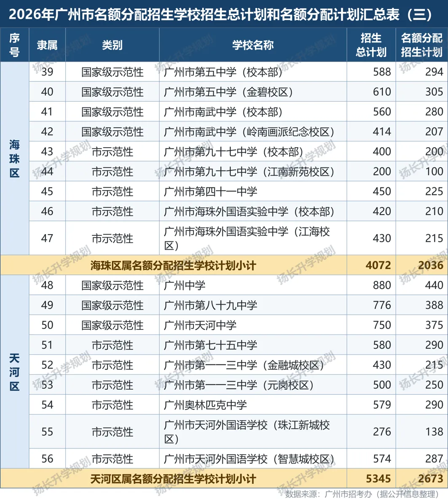Select serial number 47

coord(47,238)
